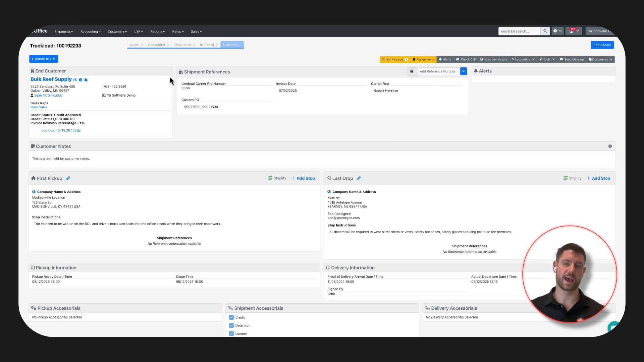Screen dimensions: 644x362
Task: Expand the Add Reference Number dropdown arrow
Action: click(464, 71)
